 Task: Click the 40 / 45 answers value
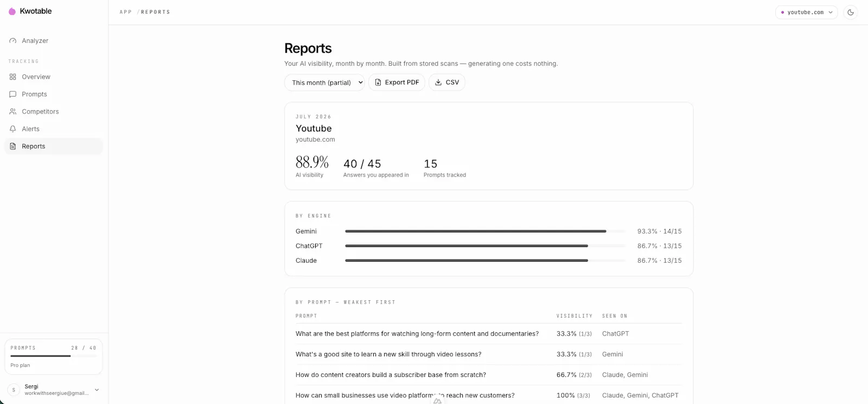tap(362, 164)
